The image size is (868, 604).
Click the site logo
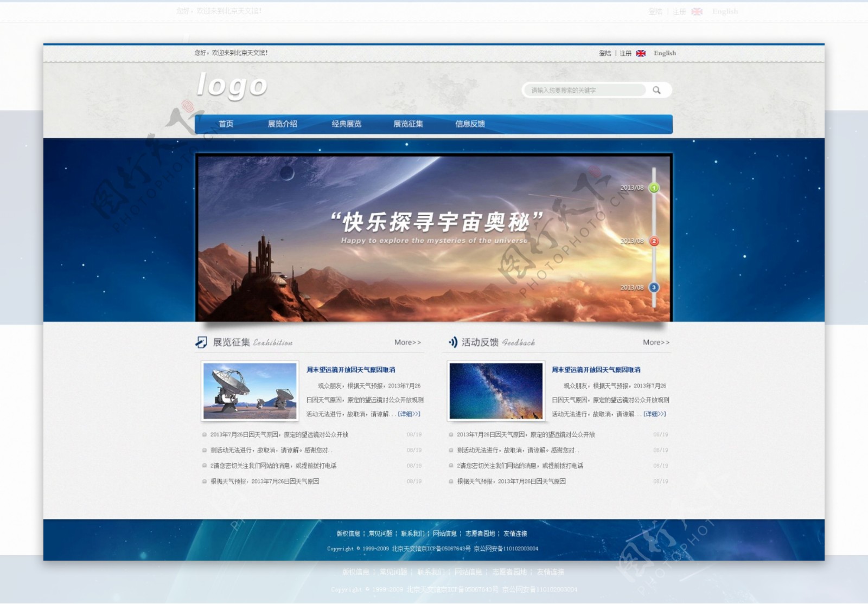coord(232,86)
